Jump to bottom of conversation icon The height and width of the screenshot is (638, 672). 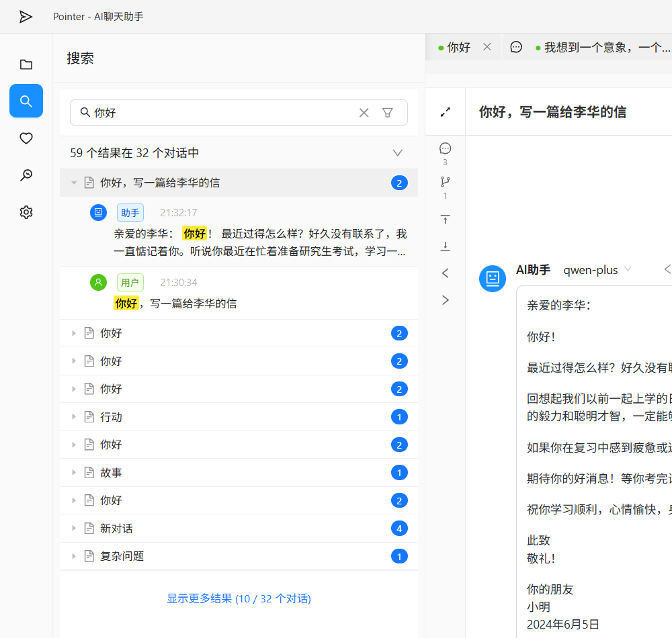pyautogui.click(x=446, y=246)
